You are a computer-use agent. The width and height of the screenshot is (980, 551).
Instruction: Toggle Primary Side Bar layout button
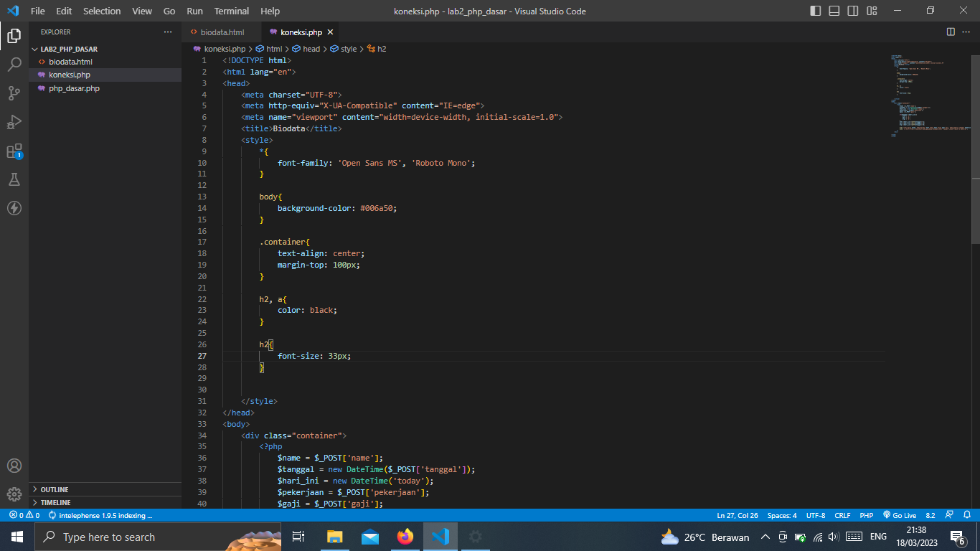pyautogui.click(x=816, y=11)
